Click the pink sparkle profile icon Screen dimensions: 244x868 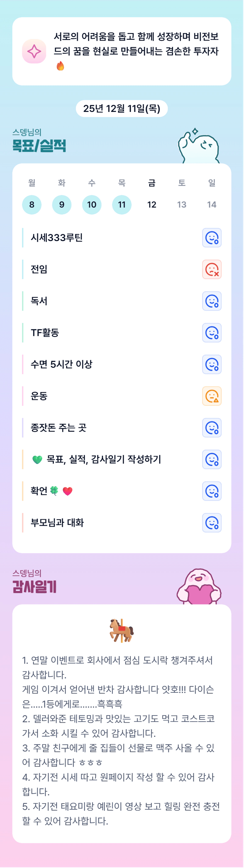coord(34,51)
